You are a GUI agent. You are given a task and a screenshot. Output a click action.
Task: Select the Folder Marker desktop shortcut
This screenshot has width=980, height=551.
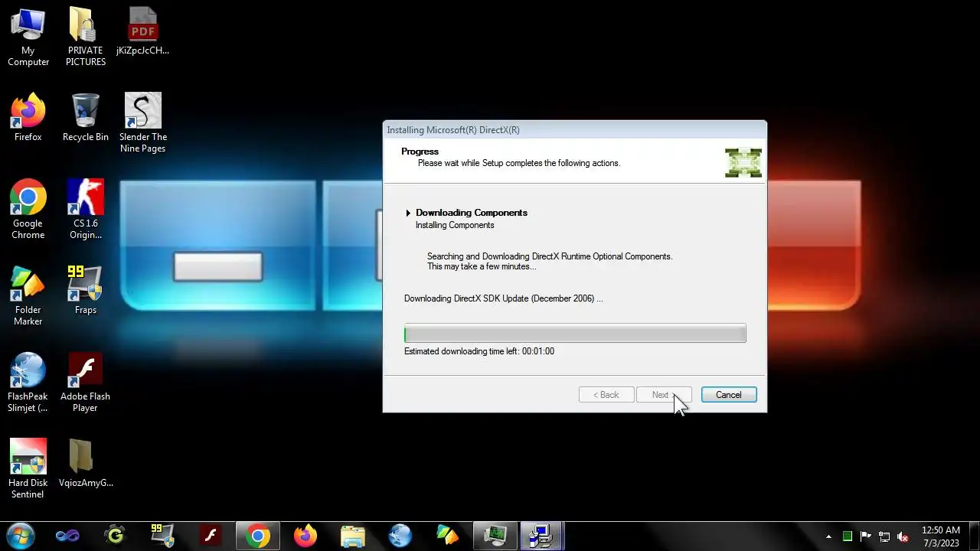click(28, 296)
